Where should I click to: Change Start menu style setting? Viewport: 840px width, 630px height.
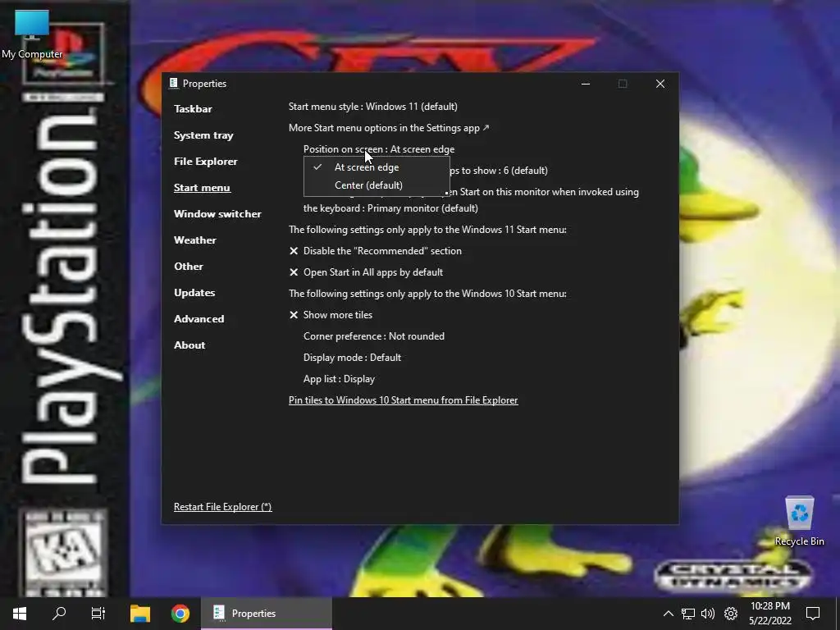tap(373, 107)
